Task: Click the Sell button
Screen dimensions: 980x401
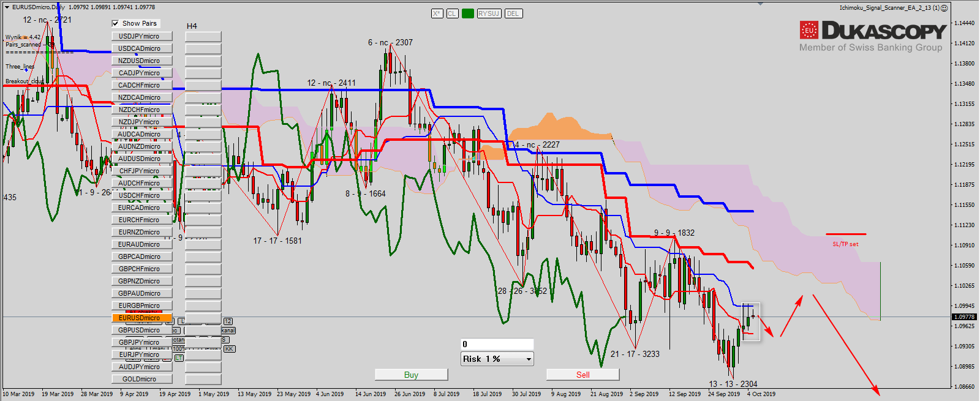Action: (582, 375)
